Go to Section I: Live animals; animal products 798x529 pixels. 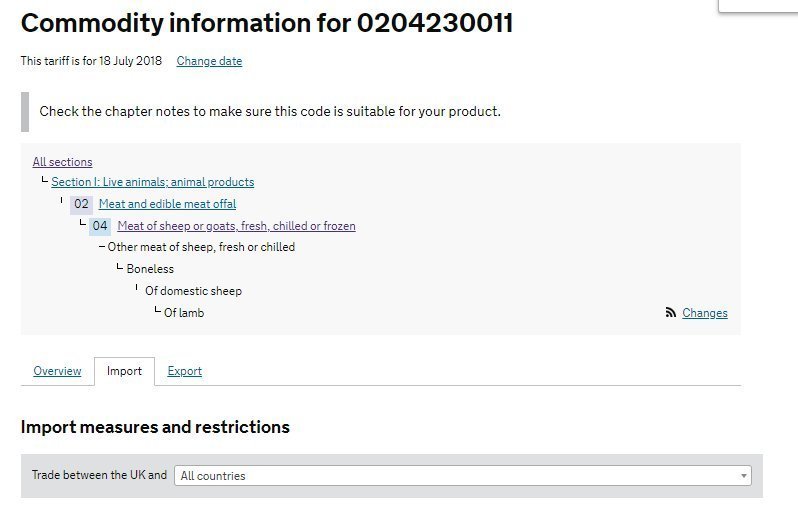pyautogui.click(x=153, y=182)
